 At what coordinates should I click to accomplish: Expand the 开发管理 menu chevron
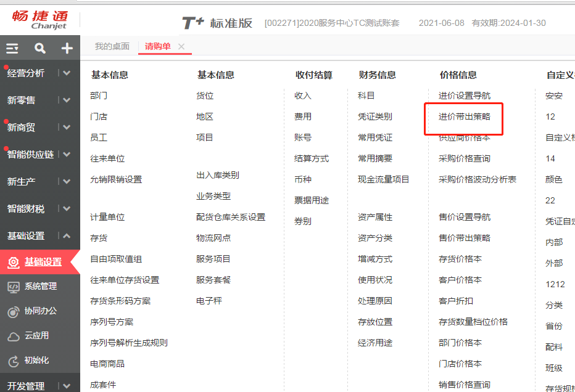tap(67, 386)
